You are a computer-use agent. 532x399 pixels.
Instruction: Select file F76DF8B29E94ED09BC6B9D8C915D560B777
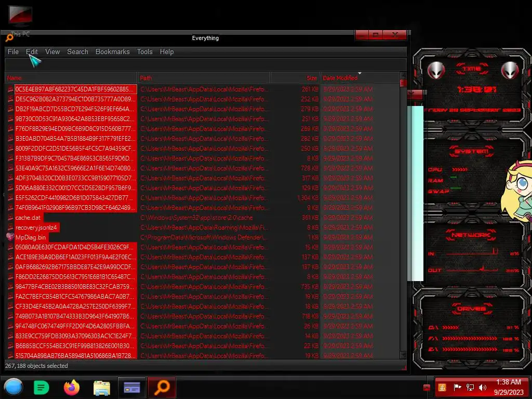point(75,129)
